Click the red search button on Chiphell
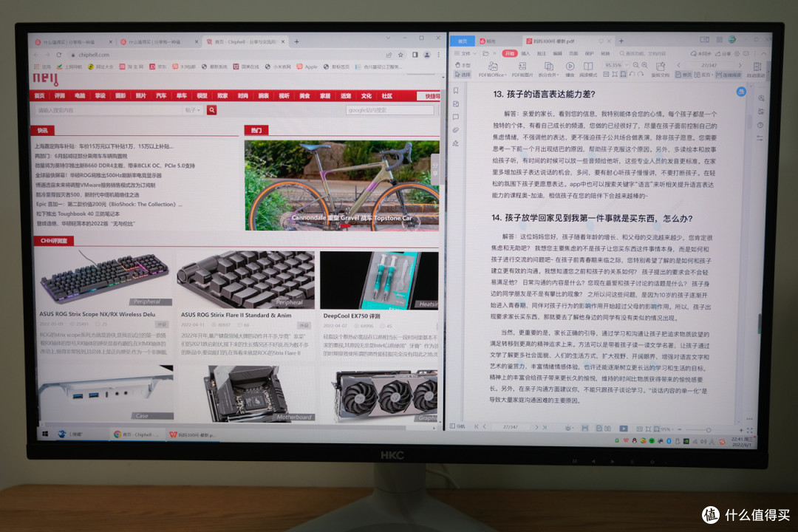Image resolution: width=798 pixels, height=532 pixels. (212, 110)
